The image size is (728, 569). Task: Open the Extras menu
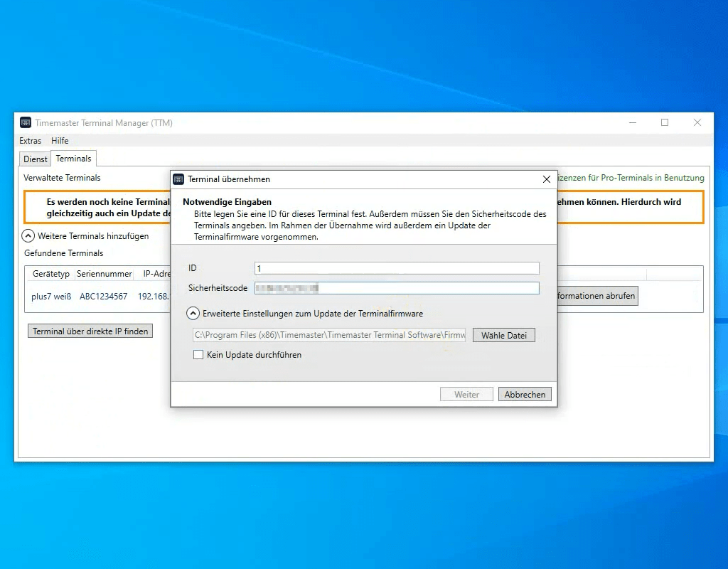[x=31, y=141]
